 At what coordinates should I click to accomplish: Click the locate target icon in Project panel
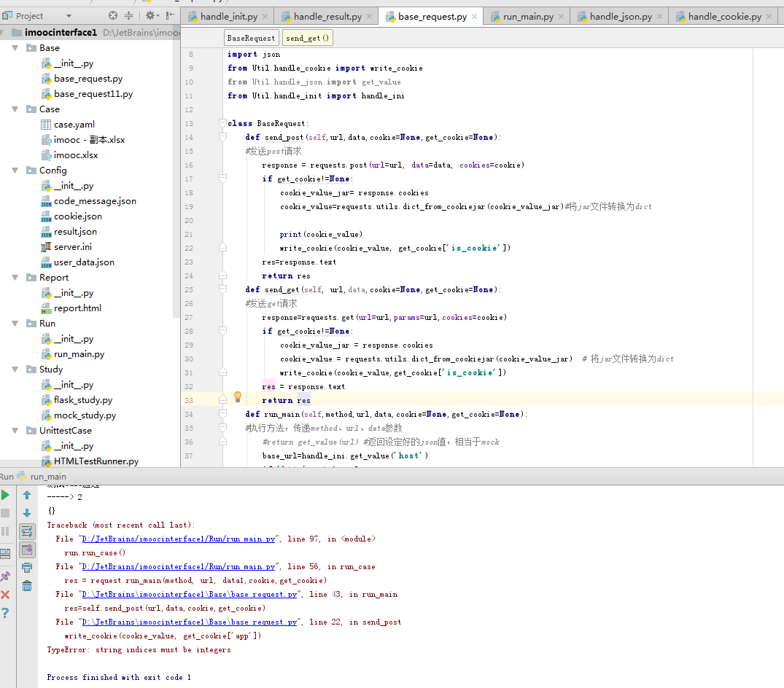pos(112,15)
